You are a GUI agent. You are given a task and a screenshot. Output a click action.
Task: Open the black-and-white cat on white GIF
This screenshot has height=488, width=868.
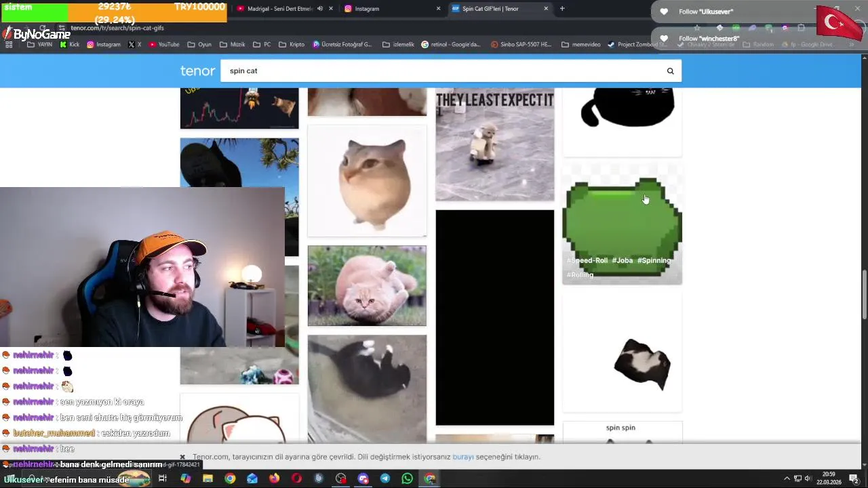622,352
